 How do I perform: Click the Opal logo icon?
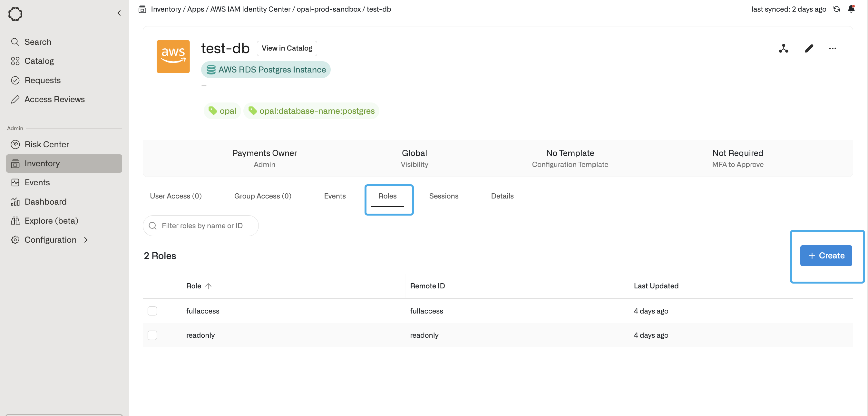(15, 14)
